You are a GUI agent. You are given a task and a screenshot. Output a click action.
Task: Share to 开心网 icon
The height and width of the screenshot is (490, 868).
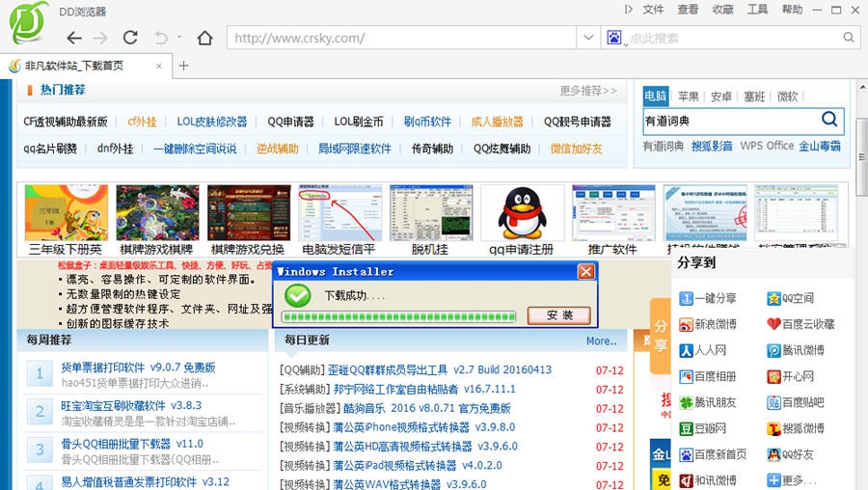coord(773,376)
